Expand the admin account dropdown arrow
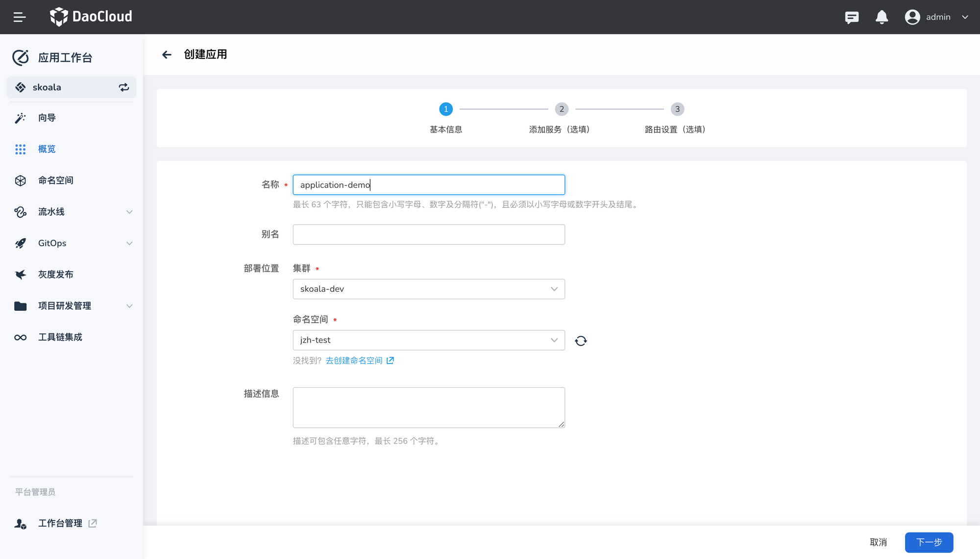 point(965,17)
